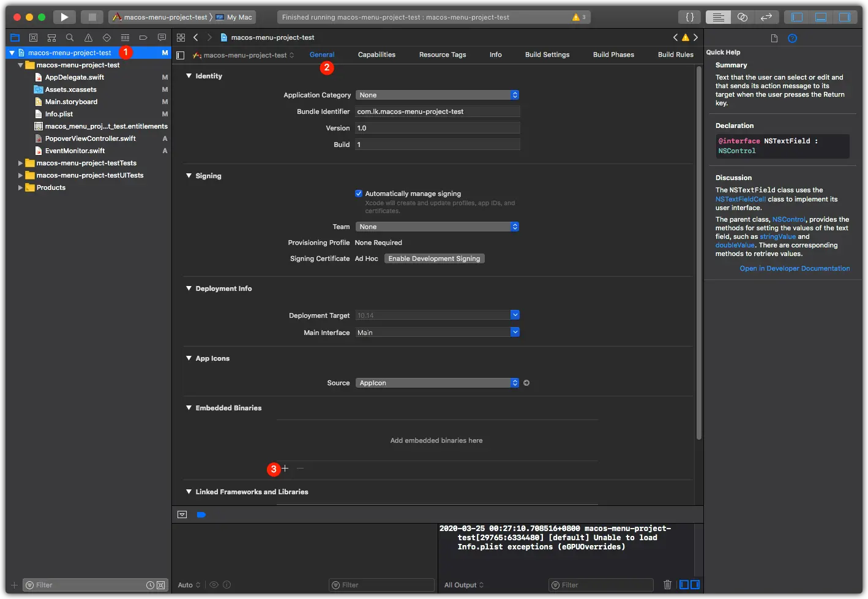This screenshot has width=868, height=599.
Task: Collapse the Deployment Info section triangle
Action: (x=189, y=288)
